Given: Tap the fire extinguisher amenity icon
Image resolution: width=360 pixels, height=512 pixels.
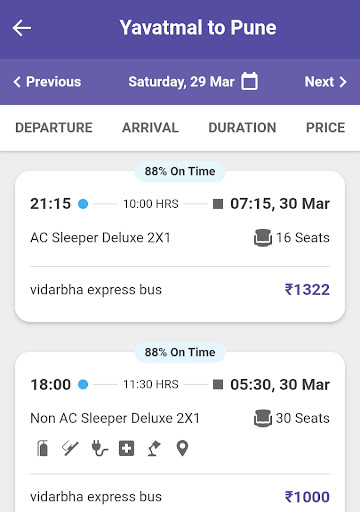Looking at the screenshot, I should click(x=42, y=448).
